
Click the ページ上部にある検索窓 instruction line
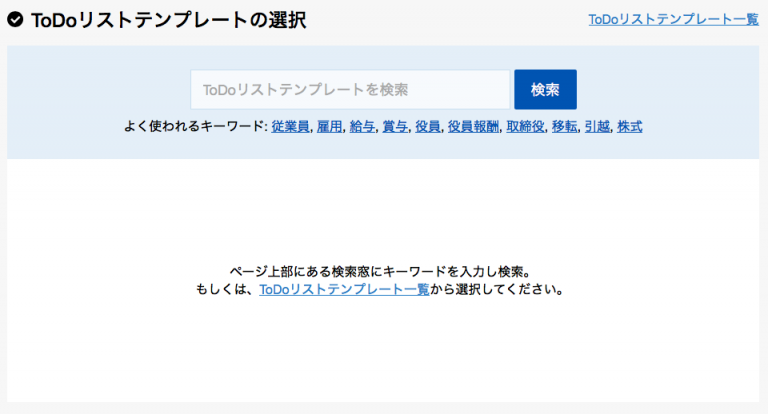(383, 271)
